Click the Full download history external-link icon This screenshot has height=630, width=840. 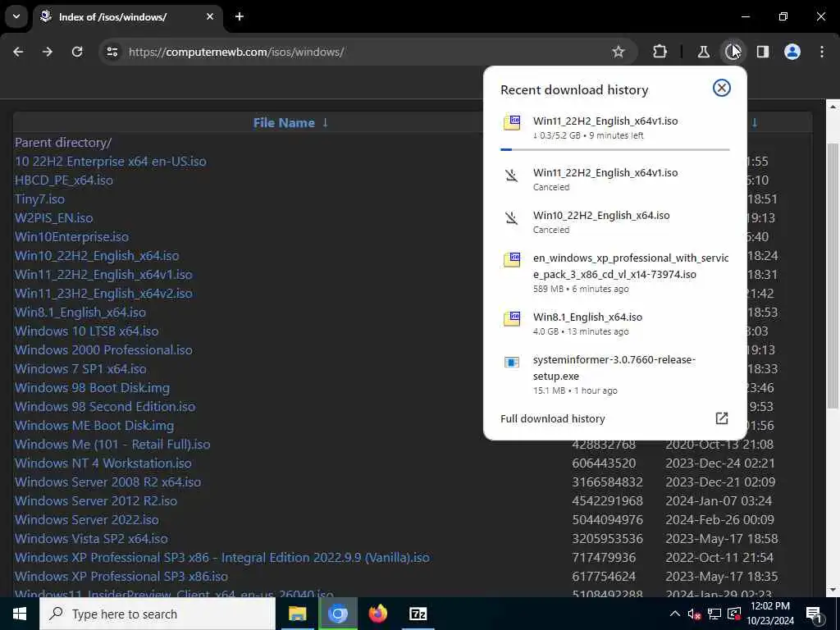[722, 418]
